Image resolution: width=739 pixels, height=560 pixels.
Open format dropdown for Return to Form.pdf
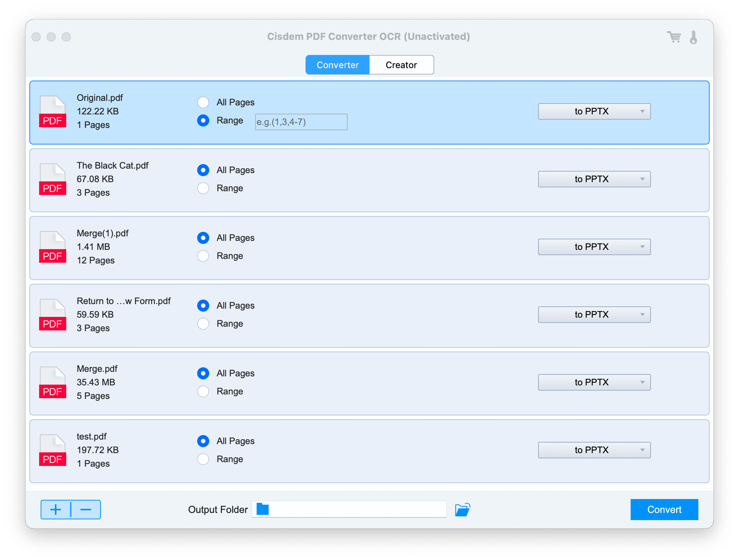coord(594,315)
